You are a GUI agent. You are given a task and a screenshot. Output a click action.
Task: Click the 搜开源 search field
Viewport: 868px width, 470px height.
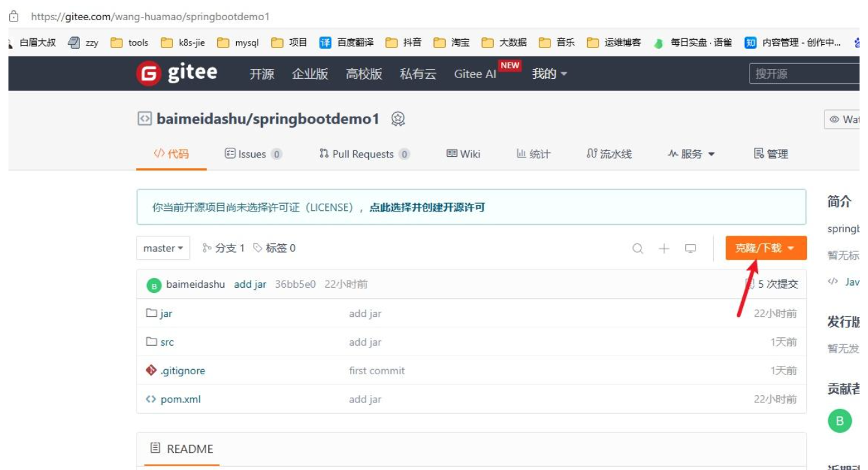pyautogui.click(x=804, y=74)
